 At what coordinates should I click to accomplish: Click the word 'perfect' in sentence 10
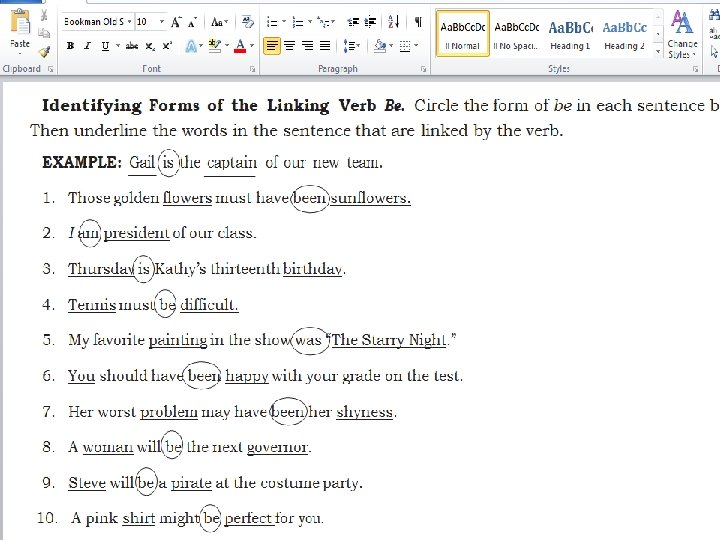pos(248,518)
